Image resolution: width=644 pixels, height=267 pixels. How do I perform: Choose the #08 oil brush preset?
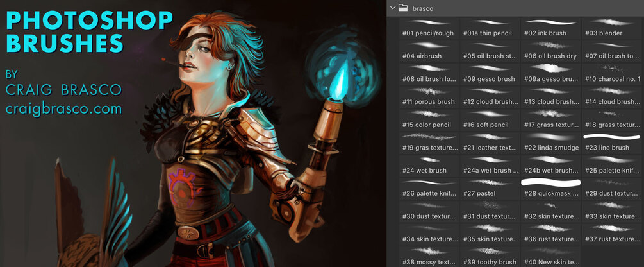coord(429,74)
